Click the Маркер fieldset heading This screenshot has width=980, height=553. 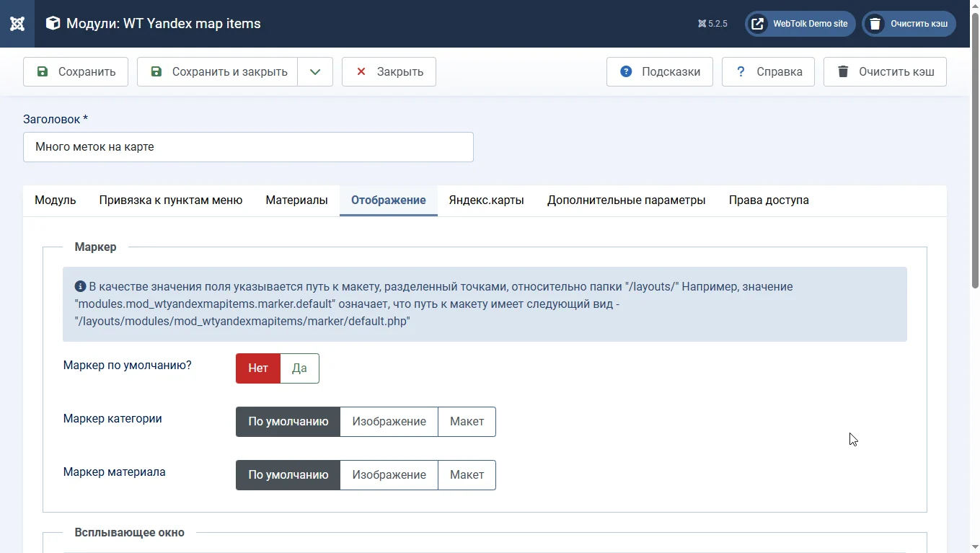tap(95, 247)
